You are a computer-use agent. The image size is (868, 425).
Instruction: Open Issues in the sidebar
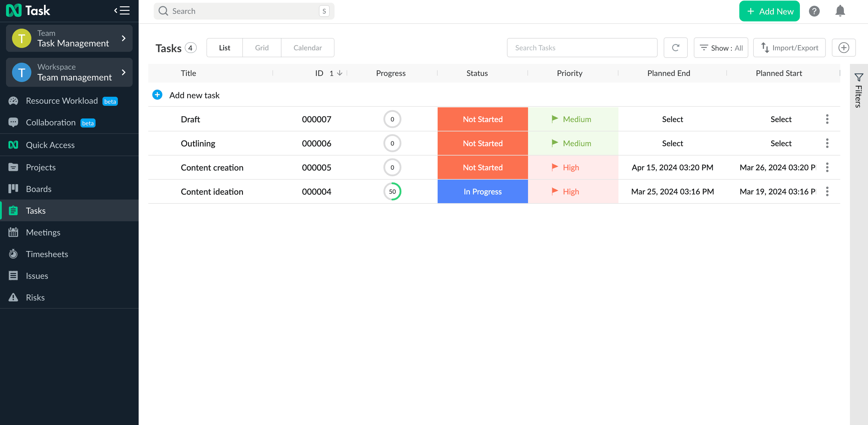point(69,276)
